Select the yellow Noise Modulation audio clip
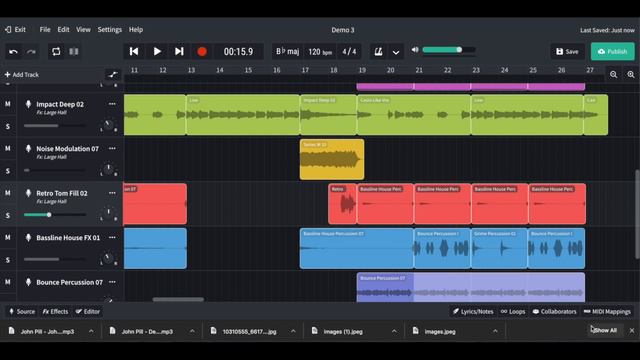The height and width of the screenshot is (360, 640). click(332, 160)
